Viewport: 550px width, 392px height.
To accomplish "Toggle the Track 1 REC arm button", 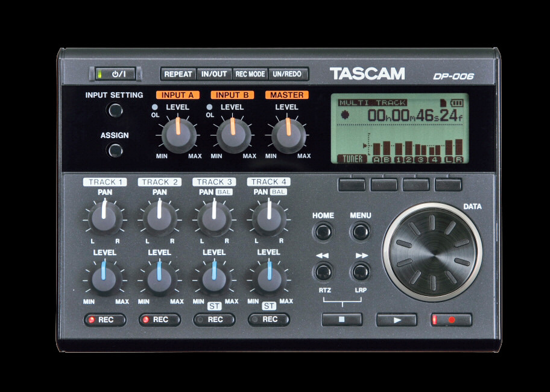I will pyautogui.click(x=104, y=320).
